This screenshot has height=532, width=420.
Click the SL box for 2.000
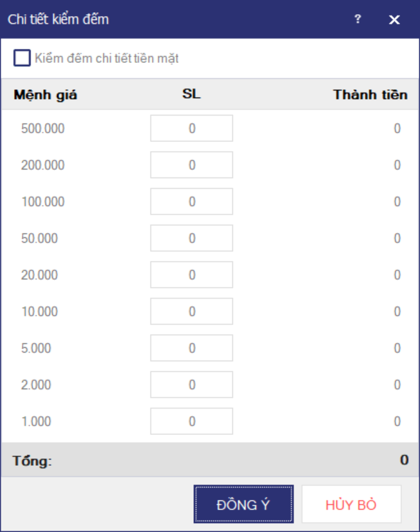(x=191, y=385)
